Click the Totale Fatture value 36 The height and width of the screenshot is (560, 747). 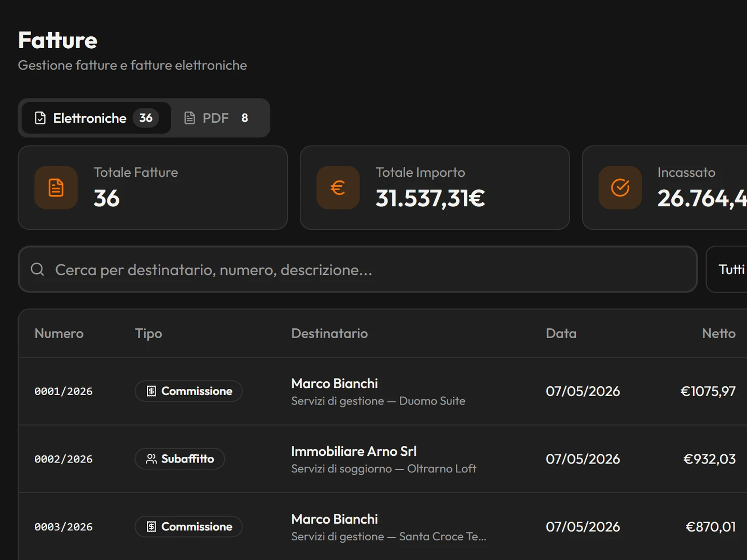coord(106,198)
